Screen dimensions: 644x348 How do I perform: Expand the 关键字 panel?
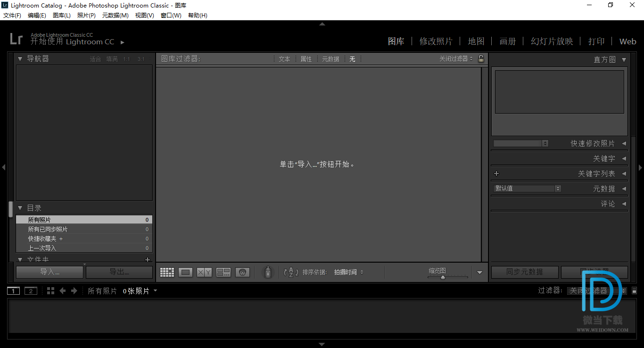click(x=624, y=158)
